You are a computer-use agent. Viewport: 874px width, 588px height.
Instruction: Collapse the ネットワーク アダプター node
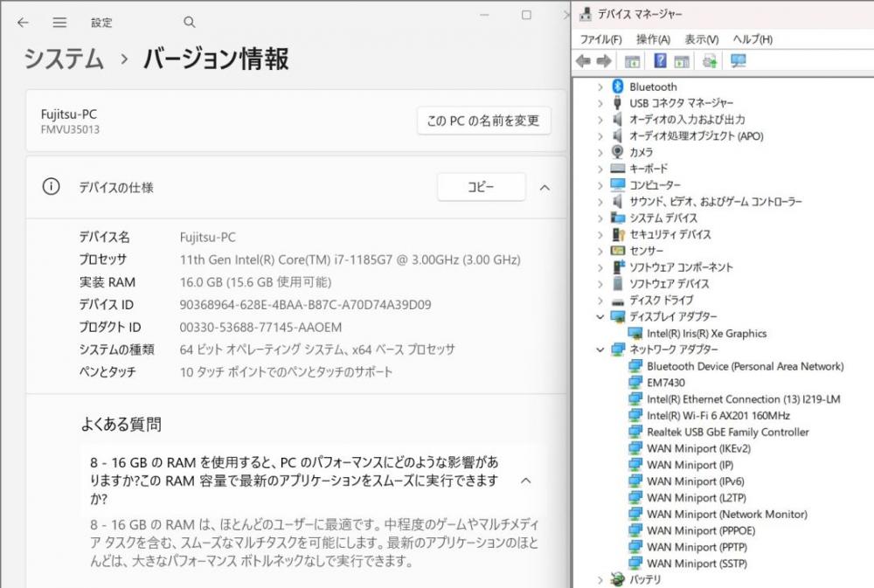[x=600, y=349]
